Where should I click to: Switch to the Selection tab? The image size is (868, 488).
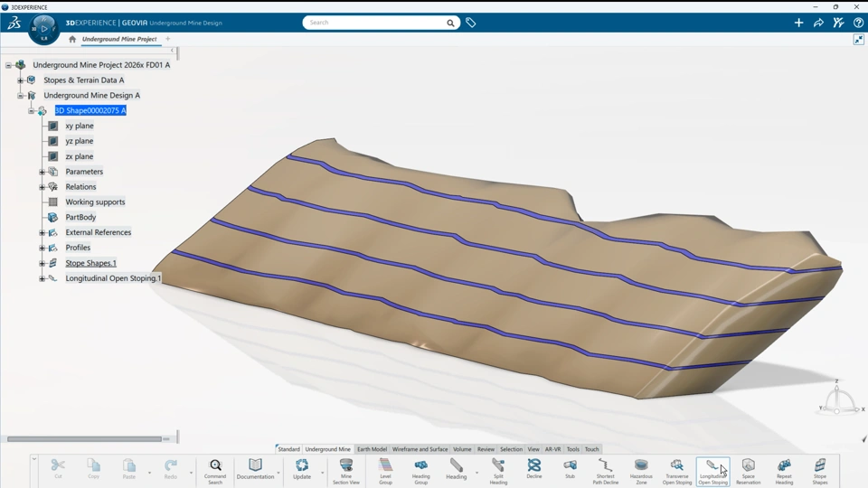coord(511,449)
